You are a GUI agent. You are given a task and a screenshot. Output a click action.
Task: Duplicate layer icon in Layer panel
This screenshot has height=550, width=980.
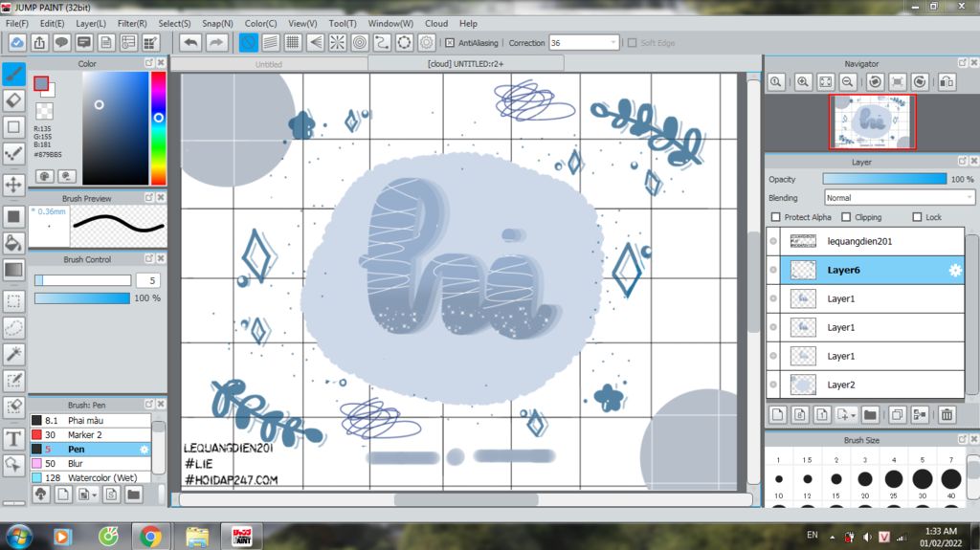(897, 414)
